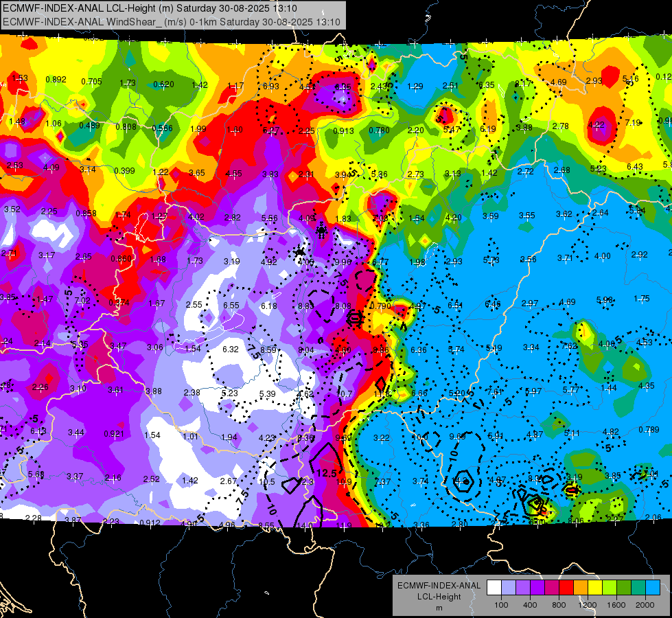The image size is (672, 618).
Task: Click the white legend color swatch
Action: 494,588
